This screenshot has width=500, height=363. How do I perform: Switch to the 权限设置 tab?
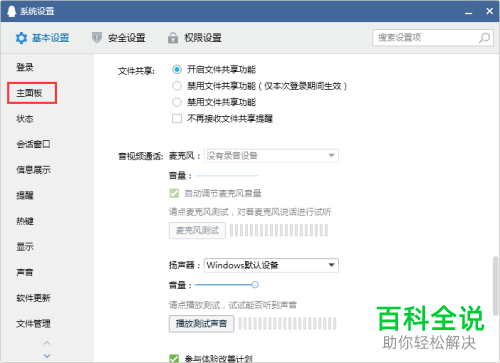195,38
